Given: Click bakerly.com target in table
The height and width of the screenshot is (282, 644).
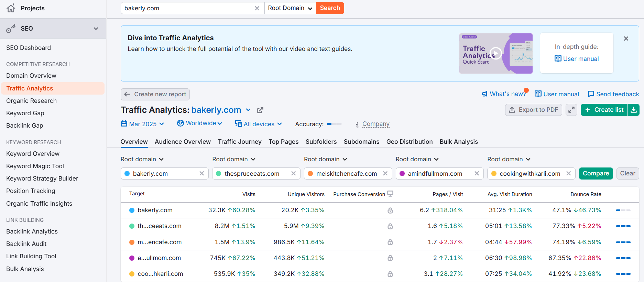Looking at the screenshot, I should (155, 210).
